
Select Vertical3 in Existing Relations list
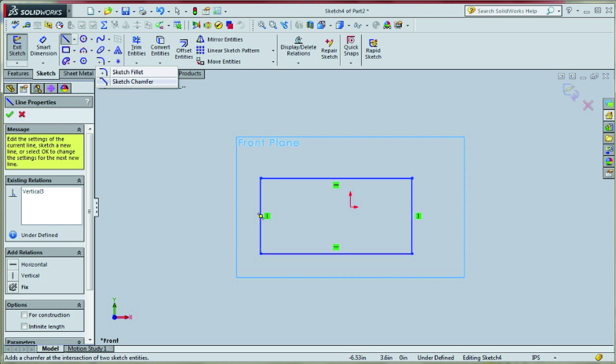point(33,191)
